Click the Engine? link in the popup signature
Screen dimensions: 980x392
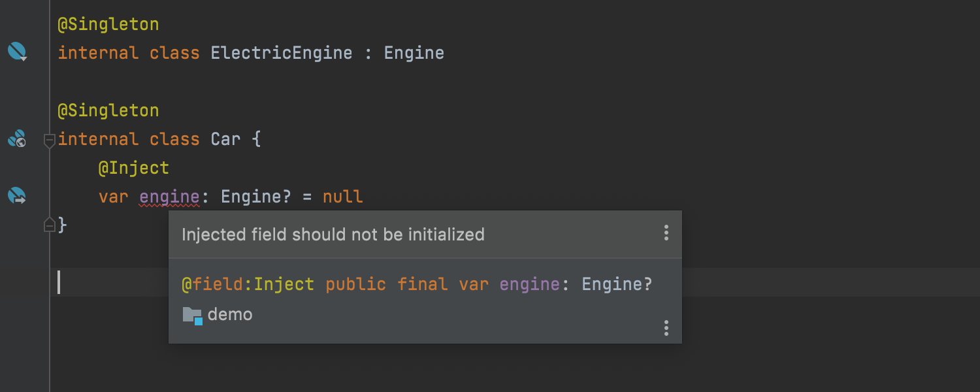point(617,284)
